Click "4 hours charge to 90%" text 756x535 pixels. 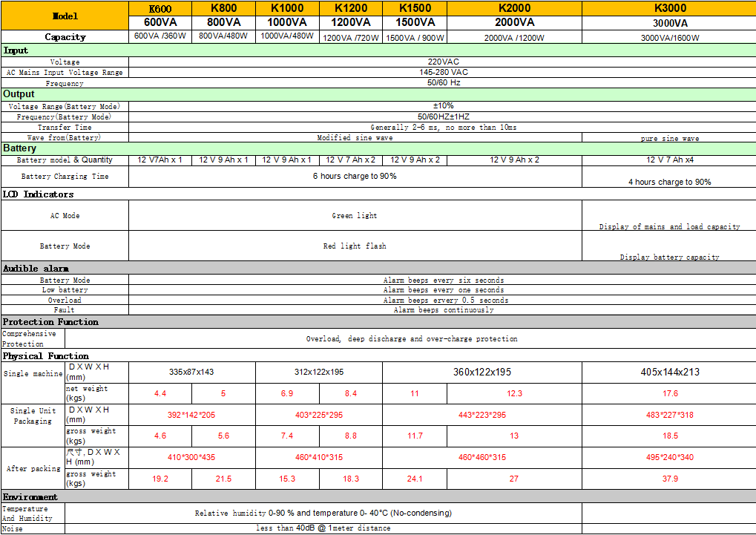click(x=670, y=182)
